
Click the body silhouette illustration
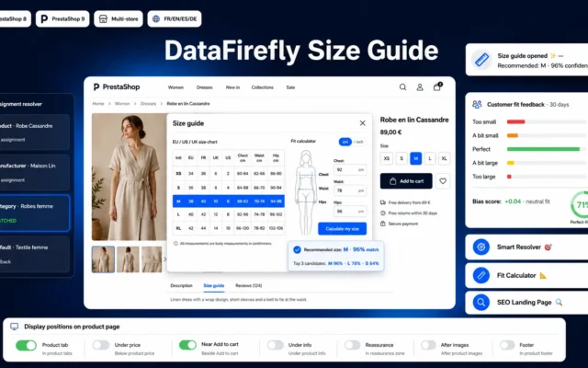306,192
